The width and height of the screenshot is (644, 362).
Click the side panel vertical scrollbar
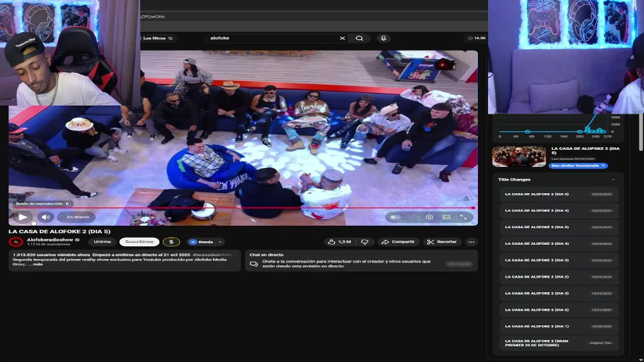pyautogui.click(x=640, y=132)
